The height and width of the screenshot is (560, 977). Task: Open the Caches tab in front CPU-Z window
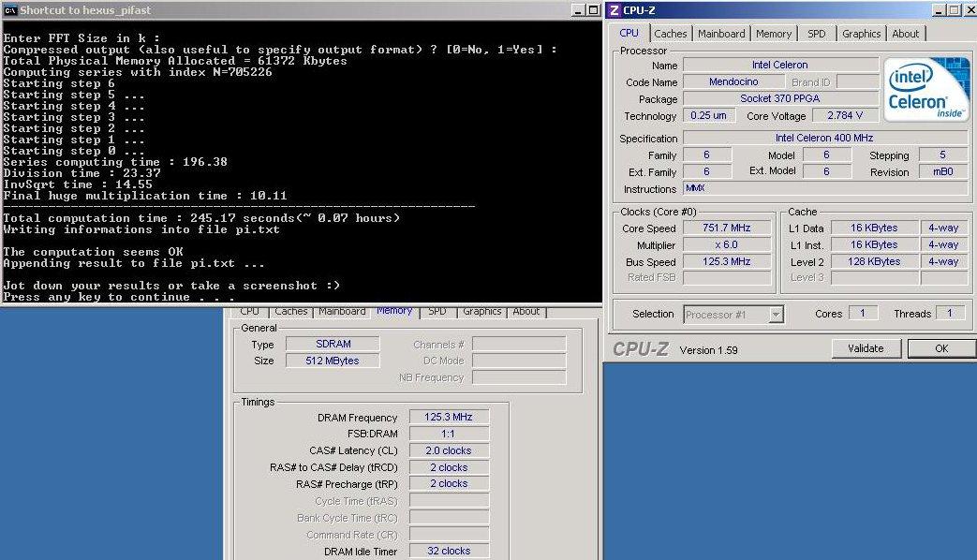pyautogui.click(x=670, y=34)
